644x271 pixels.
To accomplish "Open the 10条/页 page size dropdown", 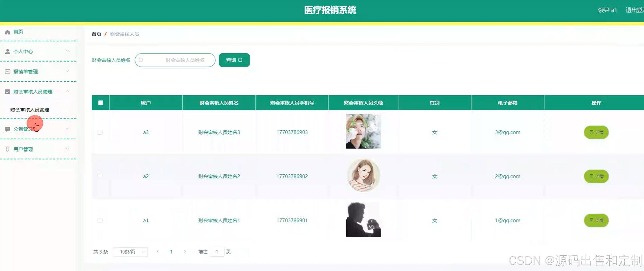I will pos(130,252).
